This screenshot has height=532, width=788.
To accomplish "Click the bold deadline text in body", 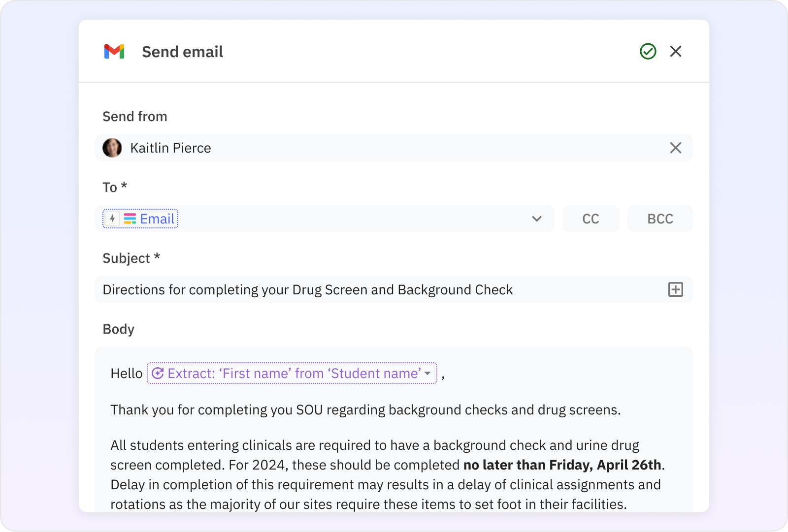I will pyautogui.click(x=562, y=465).
